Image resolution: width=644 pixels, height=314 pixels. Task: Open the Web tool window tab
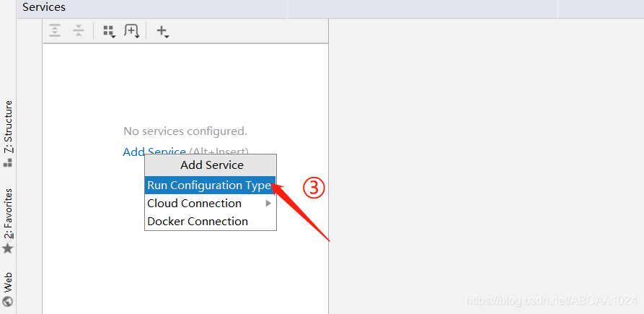(8, 282)
